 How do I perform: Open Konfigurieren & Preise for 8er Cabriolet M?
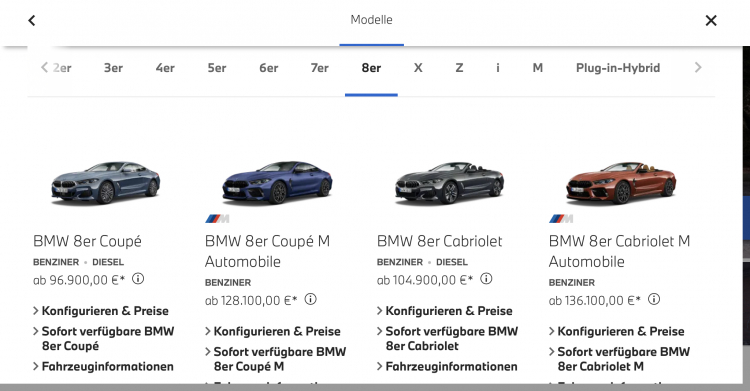[617, 331]
